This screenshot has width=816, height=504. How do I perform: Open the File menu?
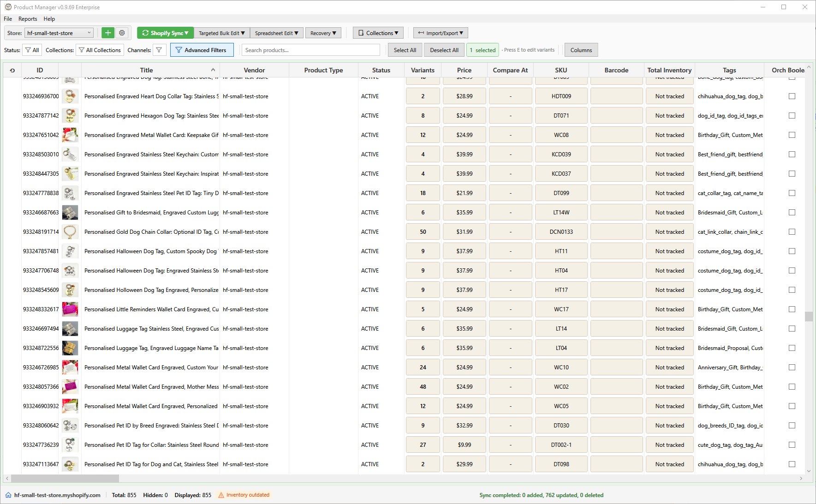pos(7,18)
